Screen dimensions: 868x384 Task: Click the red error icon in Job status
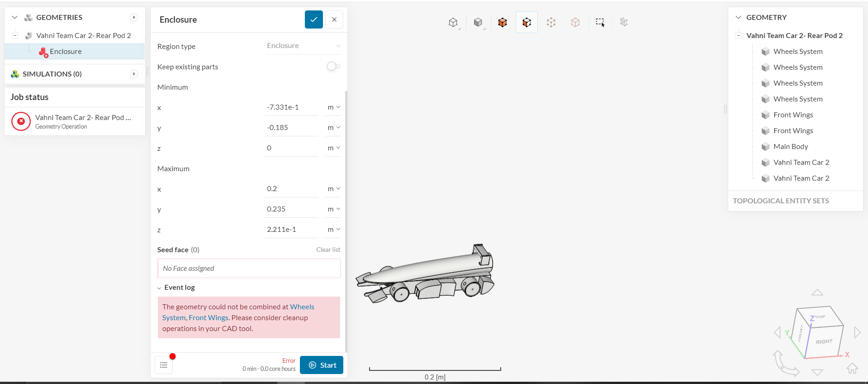pos(21,121)
